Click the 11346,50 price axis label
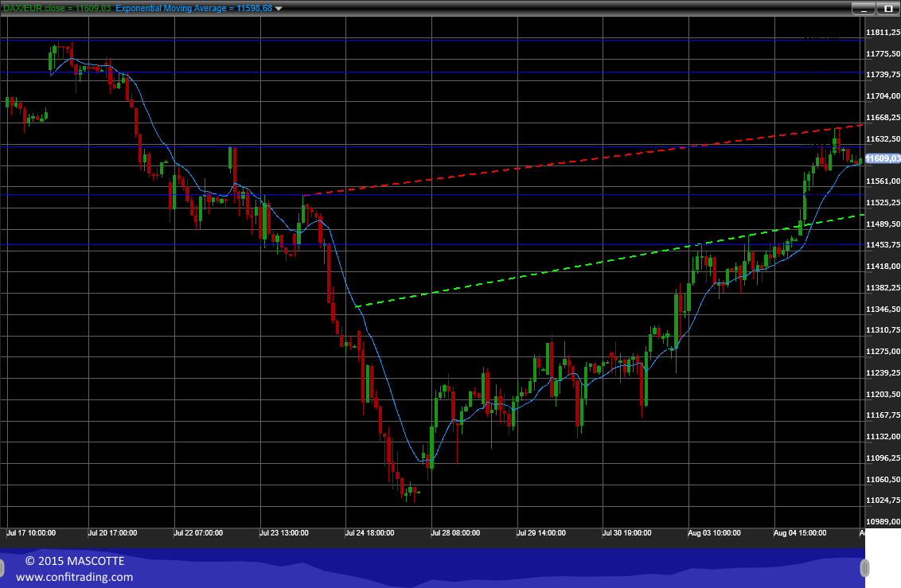Viewport: 901px width, 588px height. click(883, 310)
